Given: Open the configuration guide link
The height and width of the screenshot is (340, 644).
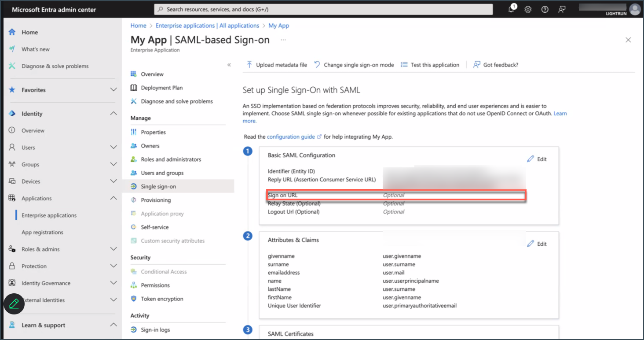Looking at the screenshot, I should 291,137.
